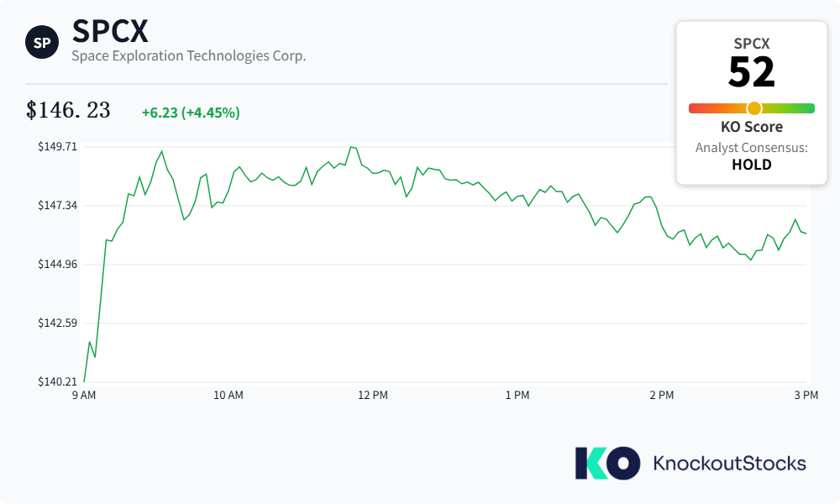This screenshot has width=840, height=504.
Task: Click the 3 PM x-axis label
Action: (x=806, y=396)
